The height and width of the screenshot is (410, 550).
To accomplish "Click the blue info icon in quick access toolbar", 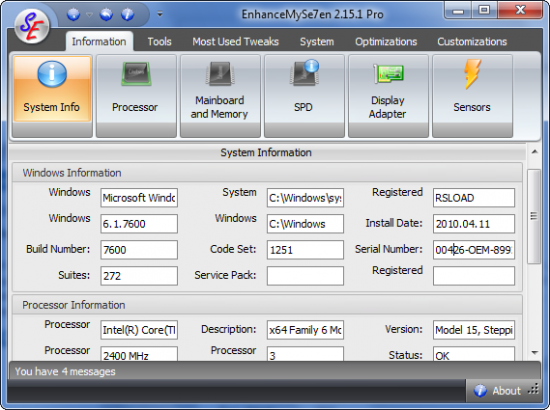I will 127,14.
